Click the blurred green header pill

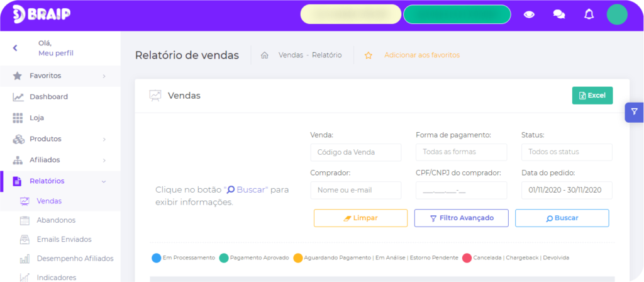457,14
